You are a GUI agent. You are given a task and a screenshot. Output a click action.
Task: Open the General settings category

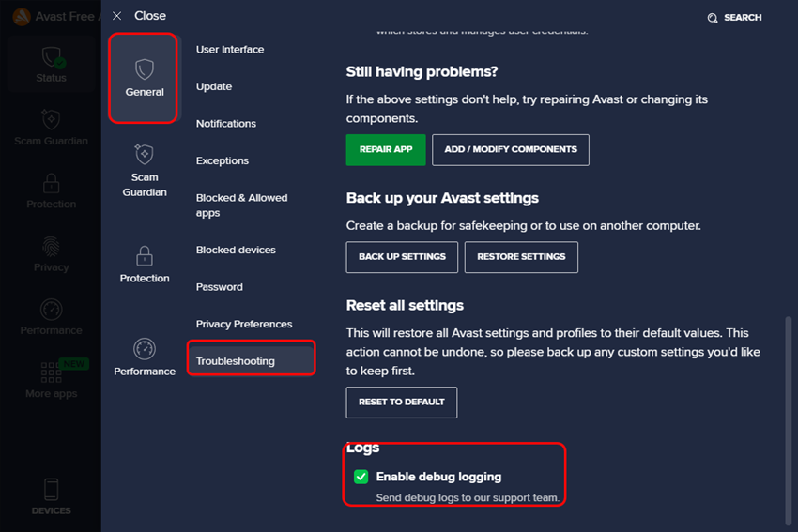[x=144, y=78]
